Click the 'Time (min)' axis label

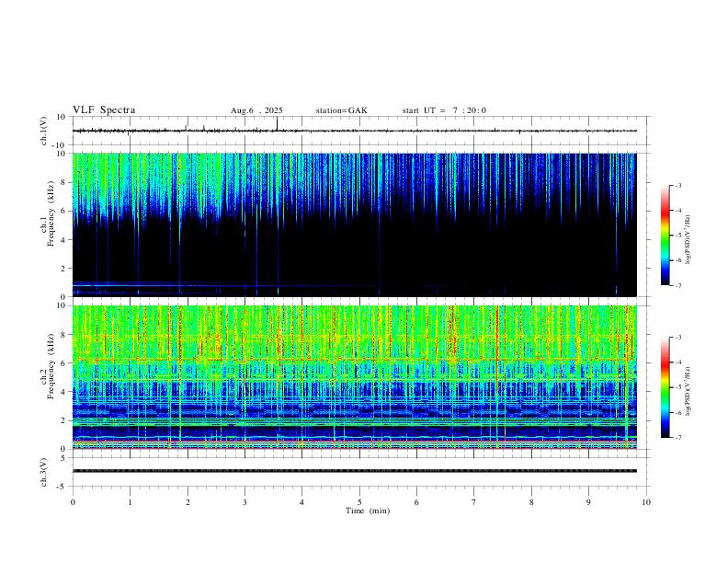368,511
